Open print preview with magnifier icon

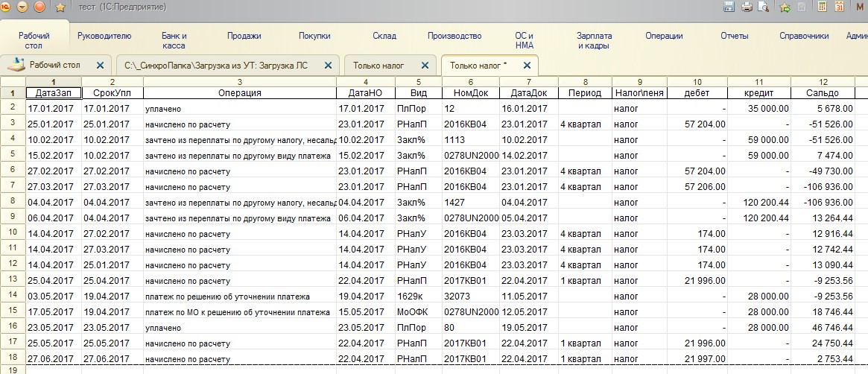click(x=763, y=7)
